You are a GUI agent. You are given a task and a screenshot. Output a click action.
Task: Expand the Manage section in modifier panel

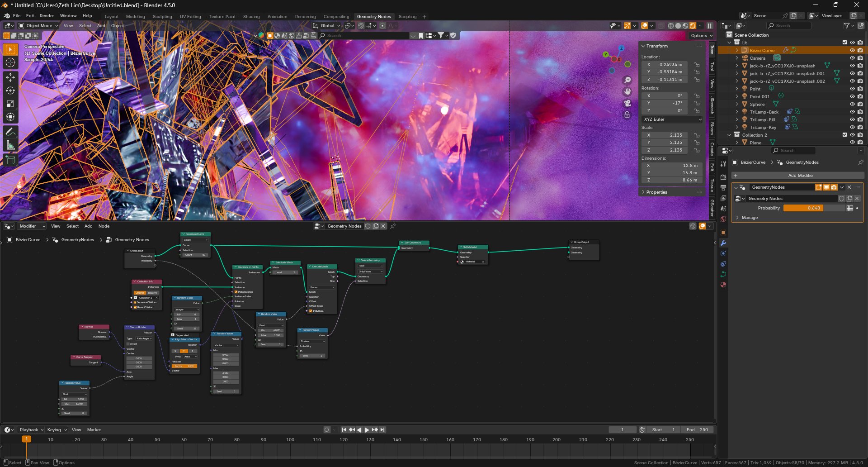point(750,218)
